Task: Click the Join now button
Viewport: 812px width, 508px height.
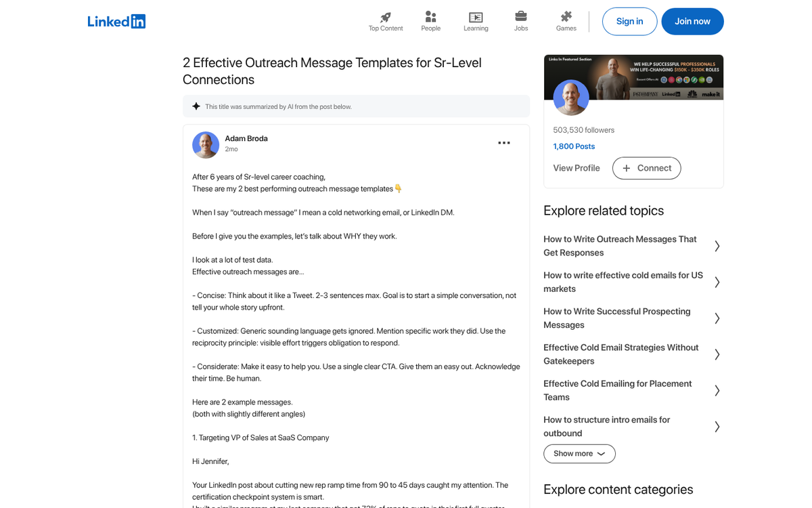Action: [692, 21]
